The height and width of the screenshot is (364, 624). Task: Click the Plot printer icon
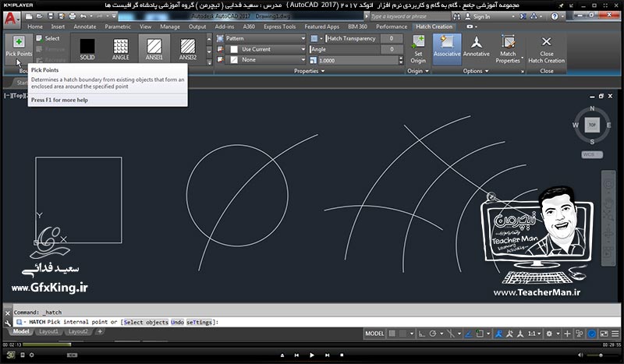[x=72, y=16]
